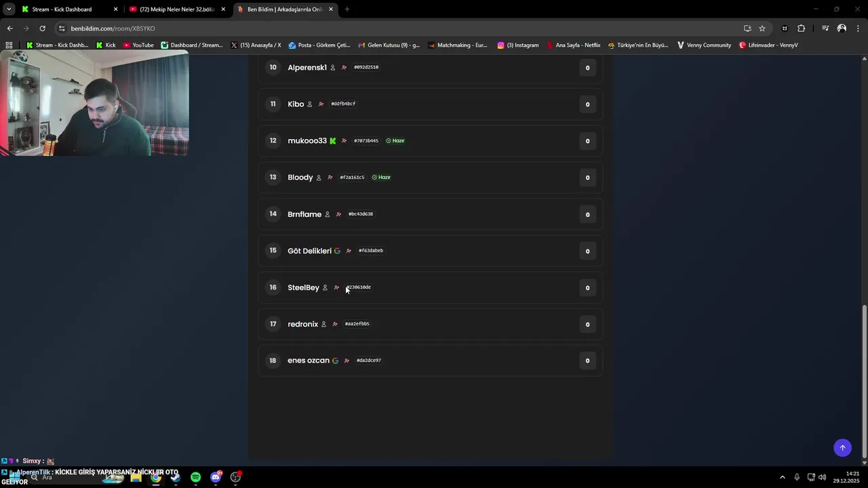868x488 pixels.
Task: Reload the page
Action: pos(42,28)
